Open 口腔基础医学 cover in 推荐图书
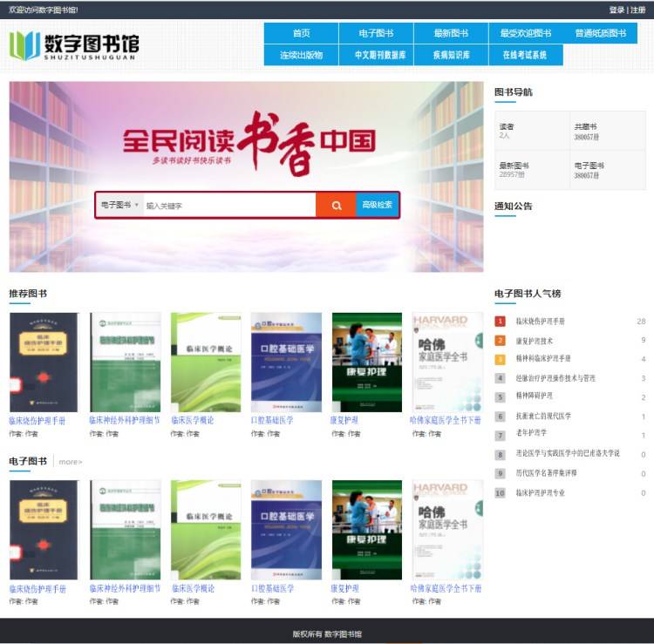Image resolution: width=654 pixels, height=644 pixels. [x=286, y=362]
